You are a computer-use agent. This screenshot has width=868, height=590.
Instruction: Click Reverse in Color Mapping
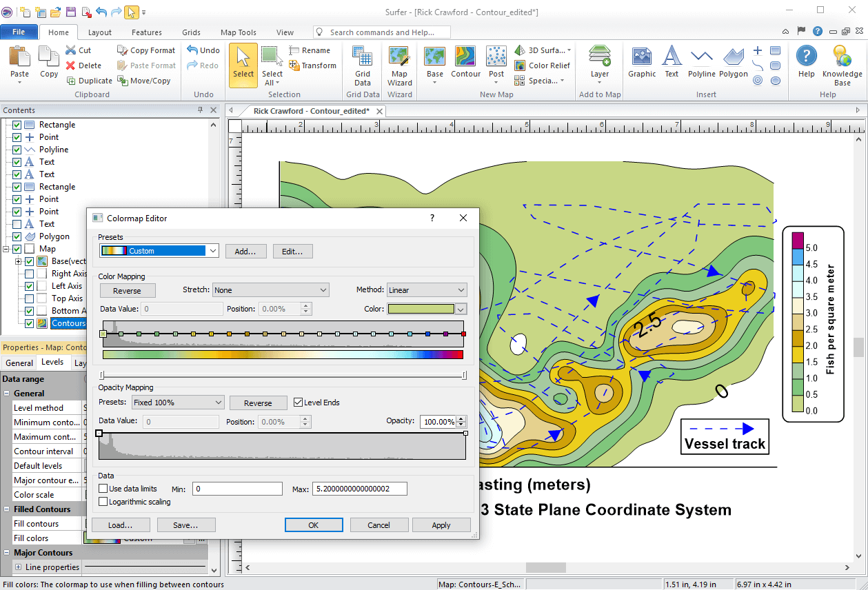point(127,291)
